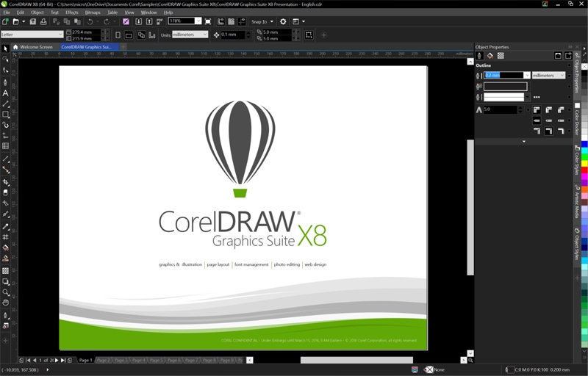Choose the beveled corners outline option
Image resolution: width=588 pixels, height=376 pixels.
coord(560,110)
